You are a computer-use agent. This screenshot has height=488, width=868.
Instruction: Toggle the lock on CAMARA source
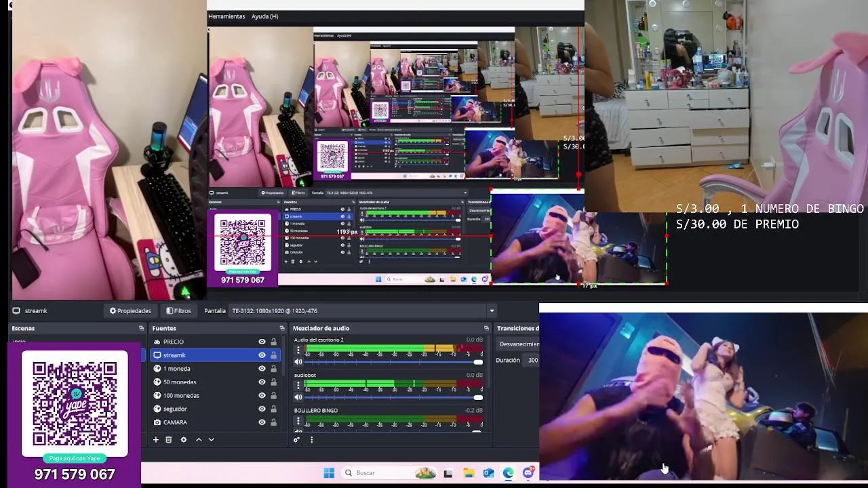(273, 422)
